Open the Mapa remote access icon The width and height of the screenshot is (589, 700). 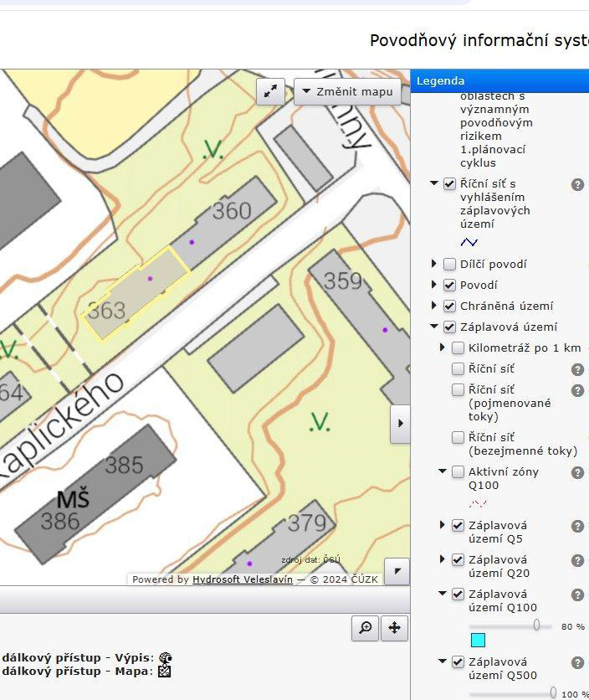coord(165,671)
